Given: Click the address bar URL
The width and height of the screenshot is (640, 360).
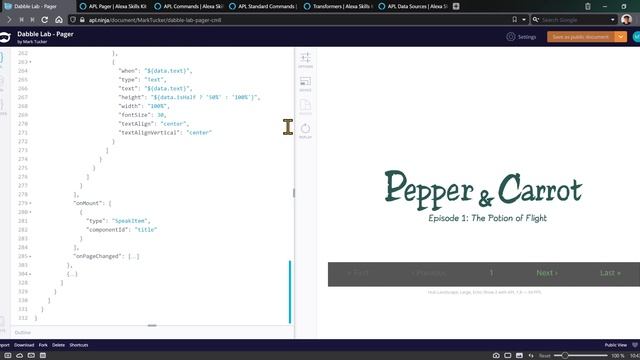Looking at the screenshot, I should coord(155,20).
